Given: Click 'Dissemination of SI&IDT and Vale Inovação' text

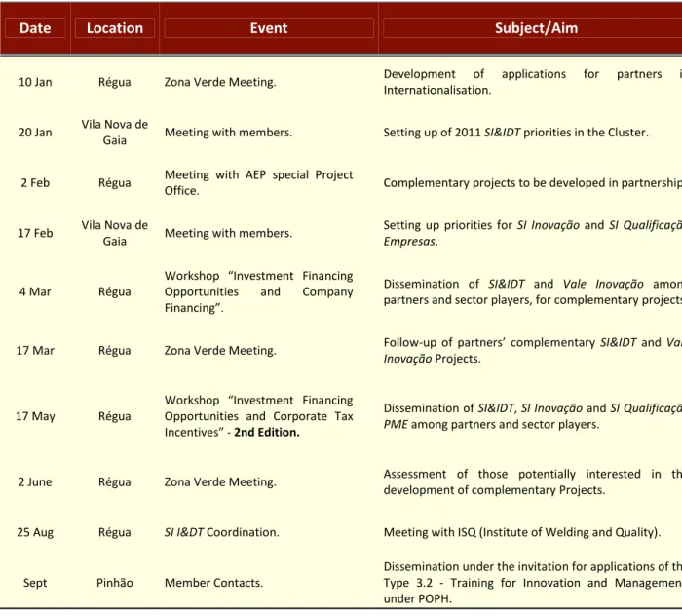Looking at the screenshot, I should 513,284.
